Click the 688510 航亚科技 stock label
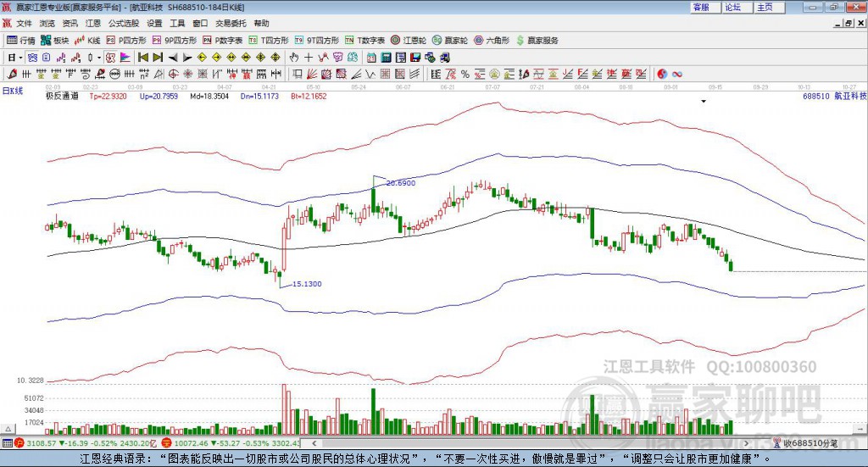This screenshot has width=868, height=467. 835,96
